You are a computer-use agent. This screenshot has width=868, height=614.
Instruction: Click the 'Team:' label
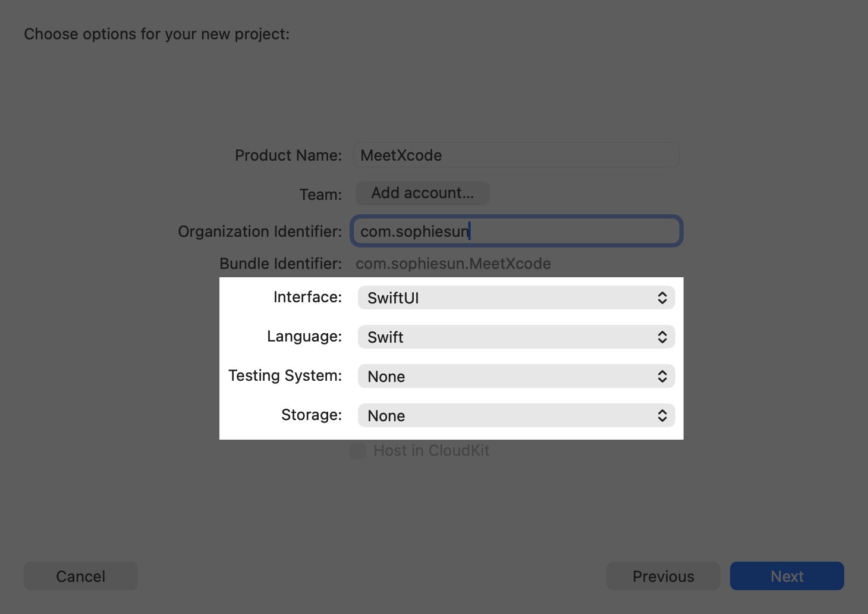[x=321, y=195]
